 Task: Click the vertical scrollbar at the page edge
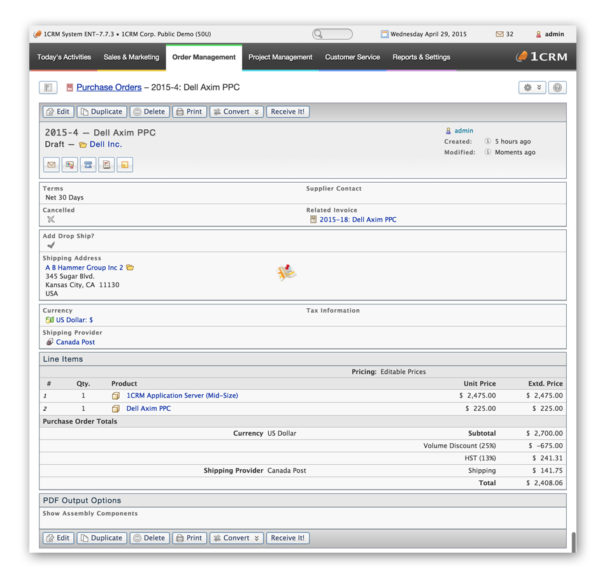tap(574, 541)
